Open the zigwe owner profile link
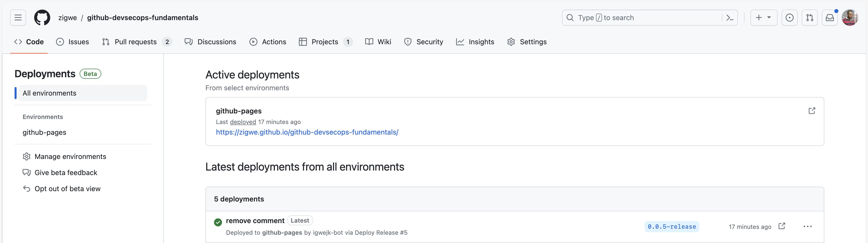The image size is (868, 243). [x=67, y=18]
